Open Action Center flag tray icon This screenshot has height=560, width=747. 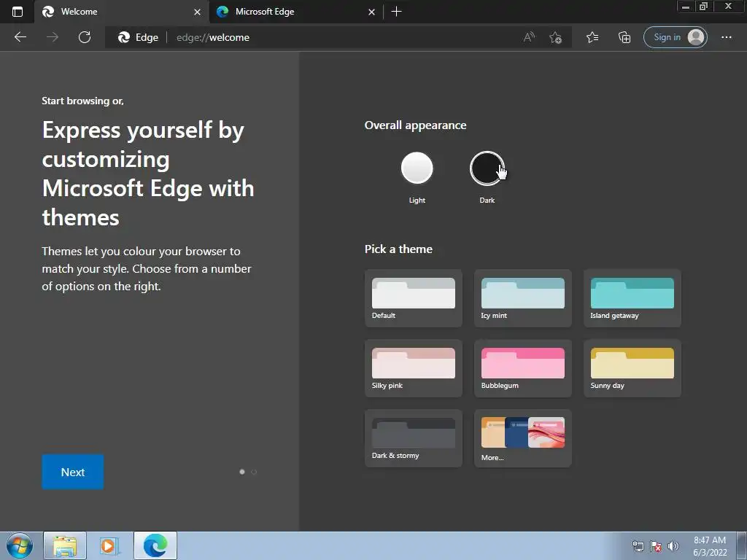(x=656, y=546)
